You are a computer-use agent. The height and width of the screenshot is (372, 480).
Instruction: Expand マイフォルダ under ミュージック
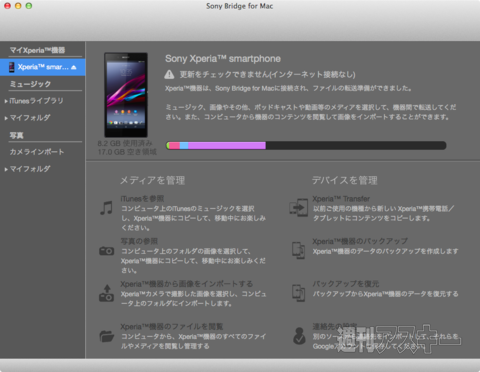pos(6,118)
